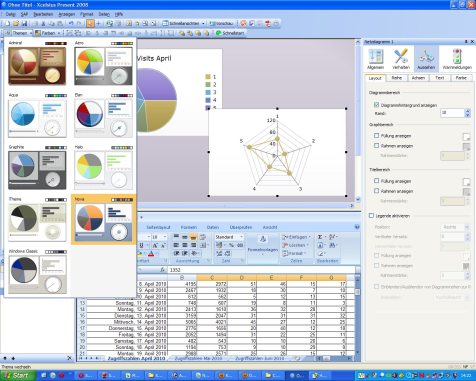The width and height of the screenshot is (476, 381).
Task: Check Füllung anzeigen under Graphbereich
Action: coord(376,136)
